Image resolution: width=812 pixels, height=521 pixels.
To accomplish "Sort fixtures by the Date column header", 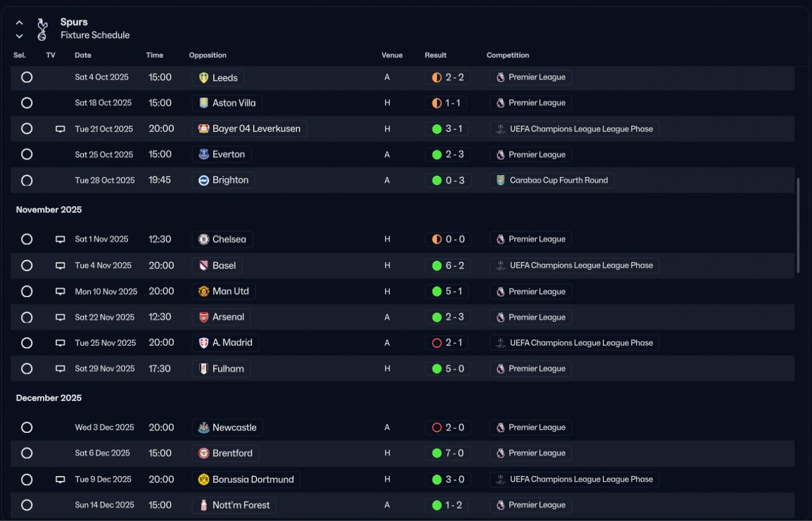I will [x=83, y=55].
